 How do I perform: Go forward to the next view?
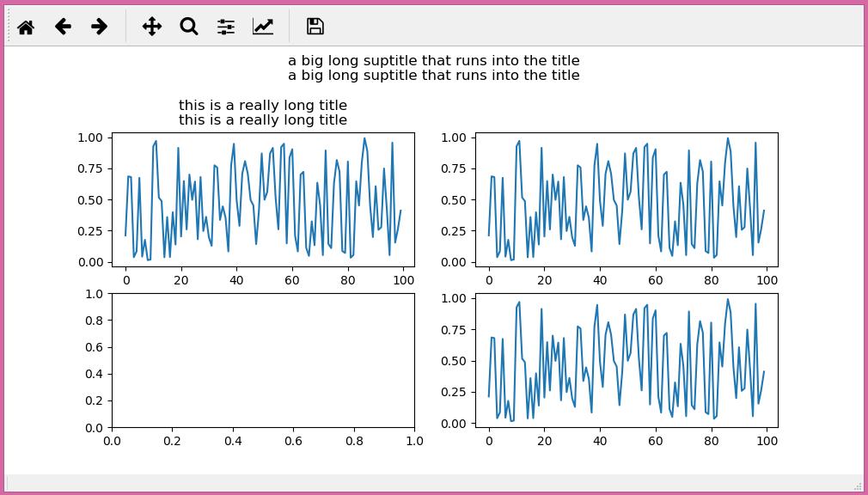click(x=99, y=27)
